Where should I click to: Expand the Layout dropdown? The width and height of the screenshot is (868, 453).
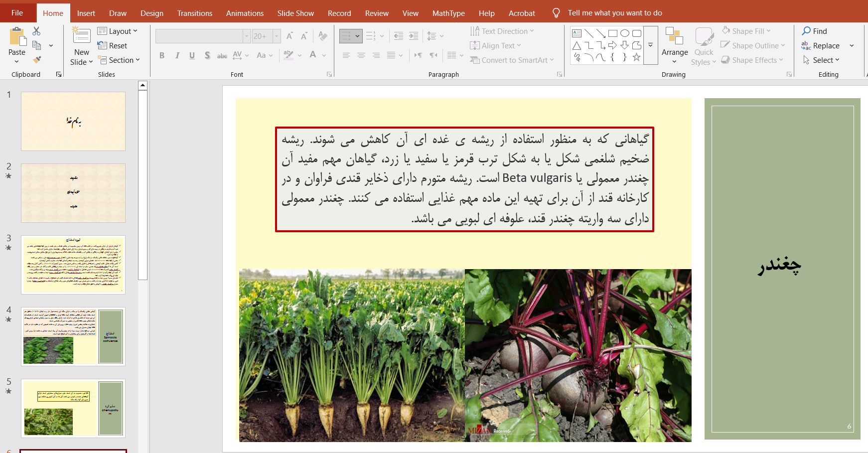point(118,31)
